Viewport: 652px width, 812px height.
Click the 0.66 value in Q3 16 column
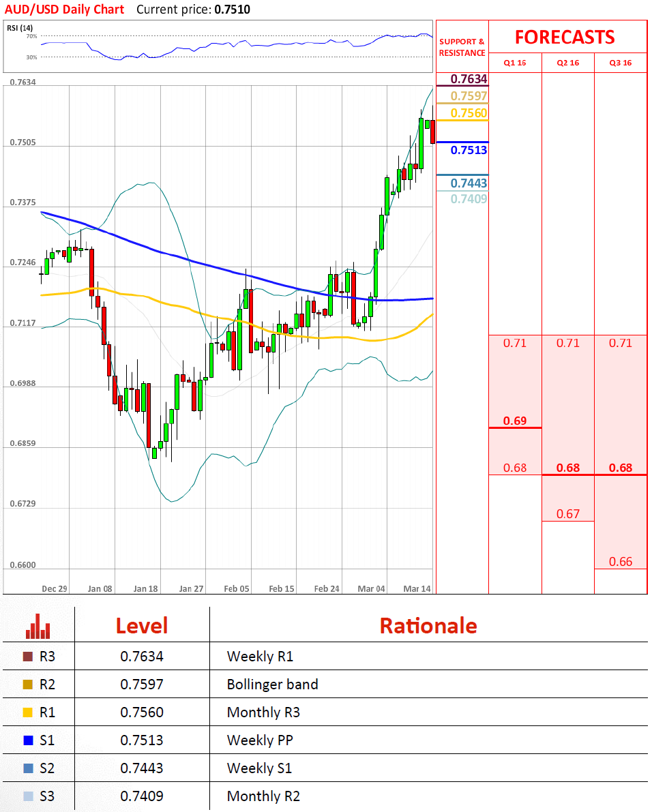click(621, 561)
